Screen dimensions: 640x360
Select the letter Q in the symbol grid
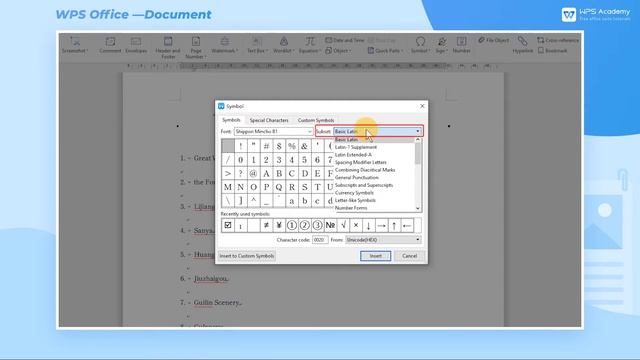[x=279, y=187]
